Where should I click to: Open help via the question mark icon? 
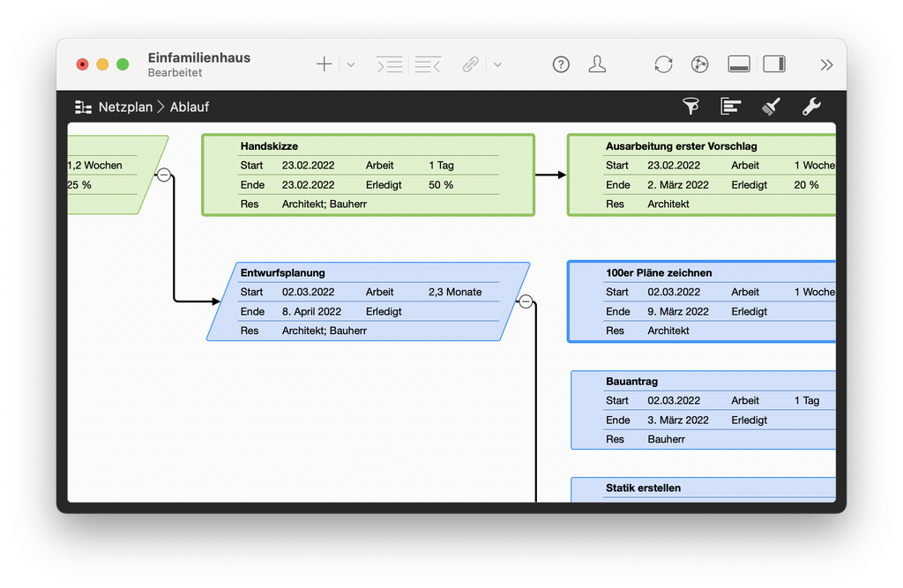click(561, 64)
